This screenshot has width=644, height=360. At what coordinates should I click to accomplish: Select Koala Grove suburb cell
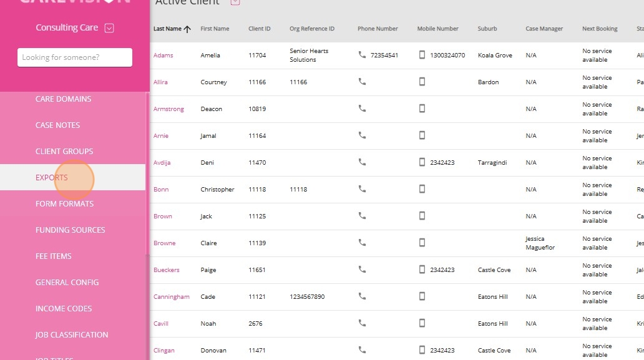pos(495,55)
